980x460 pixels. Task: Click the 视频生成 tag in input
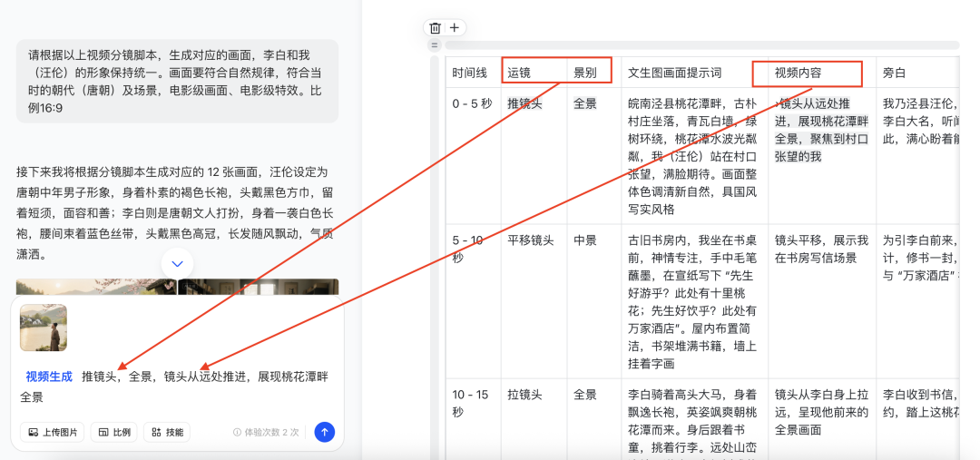49,377
